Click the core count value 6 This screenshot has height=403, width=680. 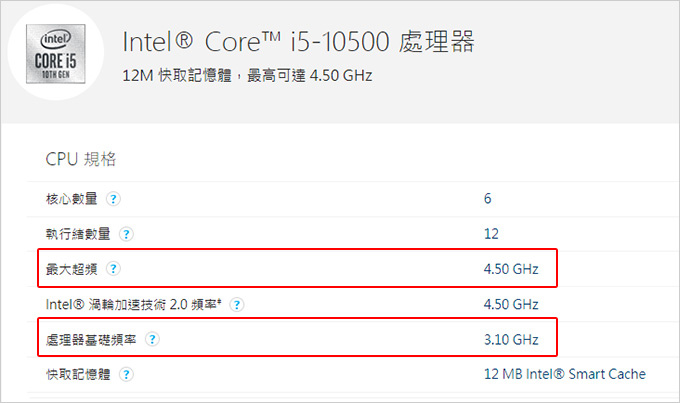(487, 199)
